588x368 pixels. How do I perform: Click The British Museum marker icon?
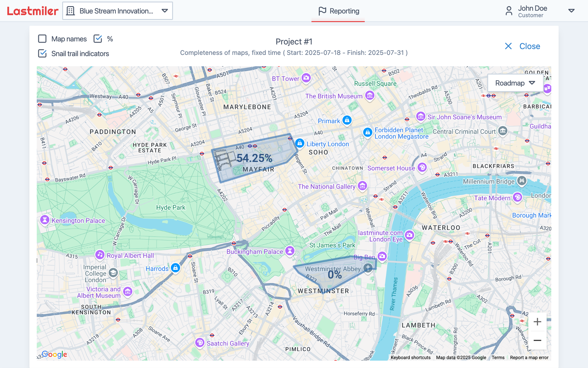click(370, 95)
